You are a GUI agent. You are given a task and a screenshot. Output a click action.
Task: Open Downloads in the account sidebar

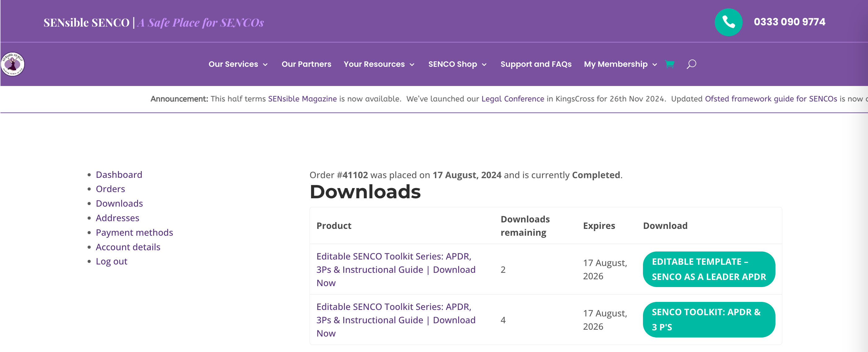click(x=119, y=204)
